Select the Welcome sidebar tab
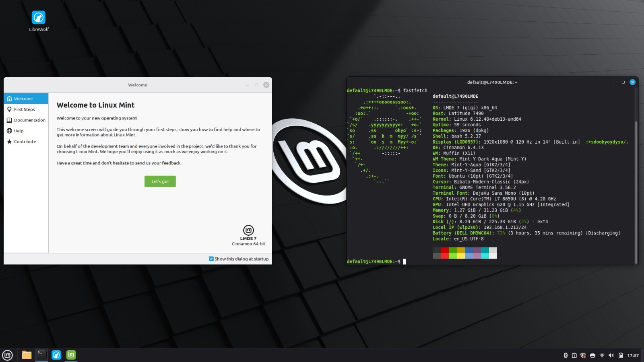644x362 pixels. [x=26, y=99]
